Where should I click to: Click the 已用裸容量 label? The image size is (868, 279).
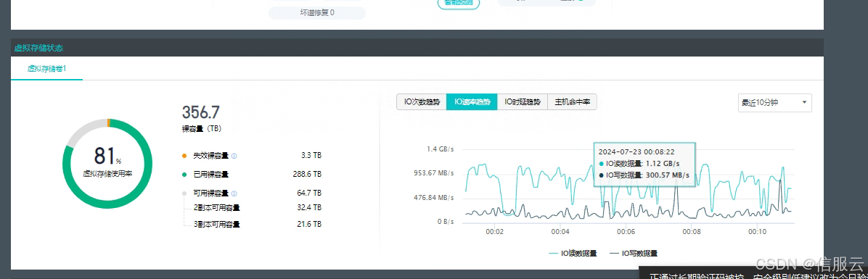tap(211, 175)
